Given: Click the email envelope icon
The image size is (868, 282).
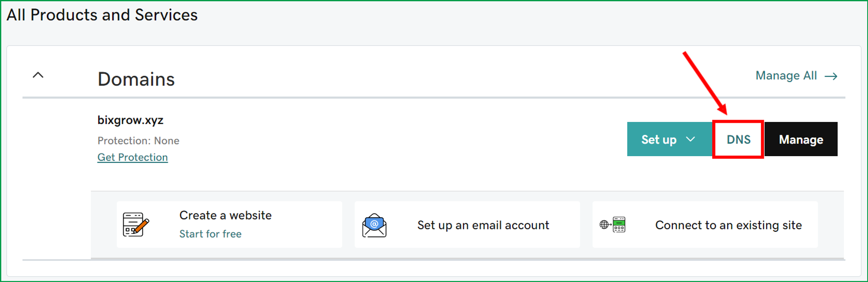Looking at the screenshot, I should [374, 225].
